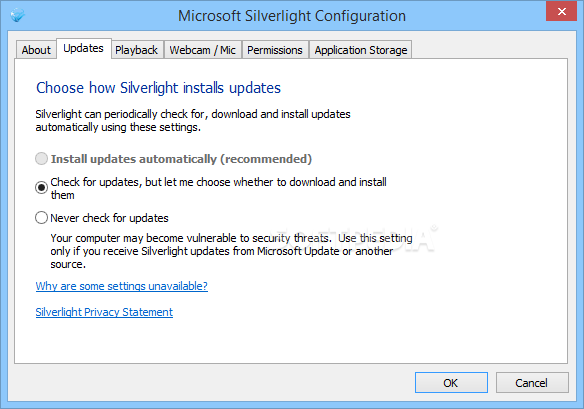The height and width of the screenshot is (409, 584).
Task: Click the 'Silverlight can periodically check' description paragraph
Action: pyautogui.click(x=193, y=121)
